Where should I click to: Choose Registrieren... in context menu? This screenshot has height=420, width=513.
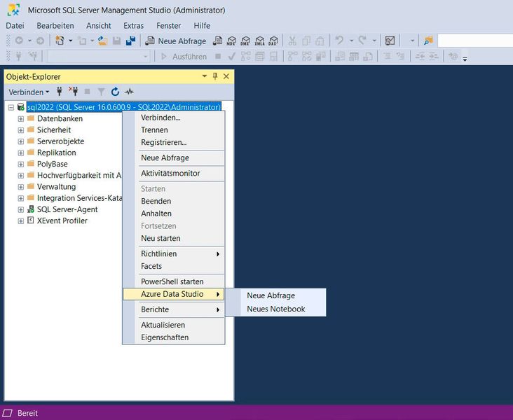(174, 143)
